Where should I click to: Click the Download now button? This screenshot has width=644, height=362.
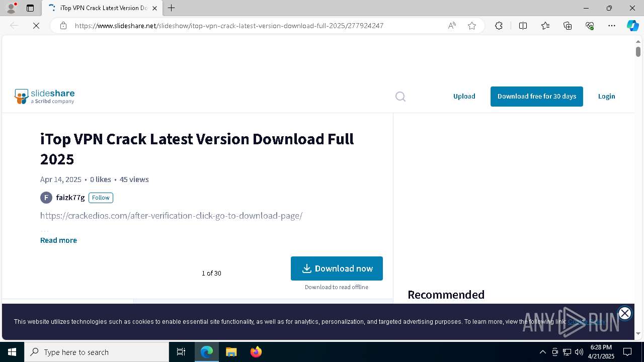tap(337, 268)
